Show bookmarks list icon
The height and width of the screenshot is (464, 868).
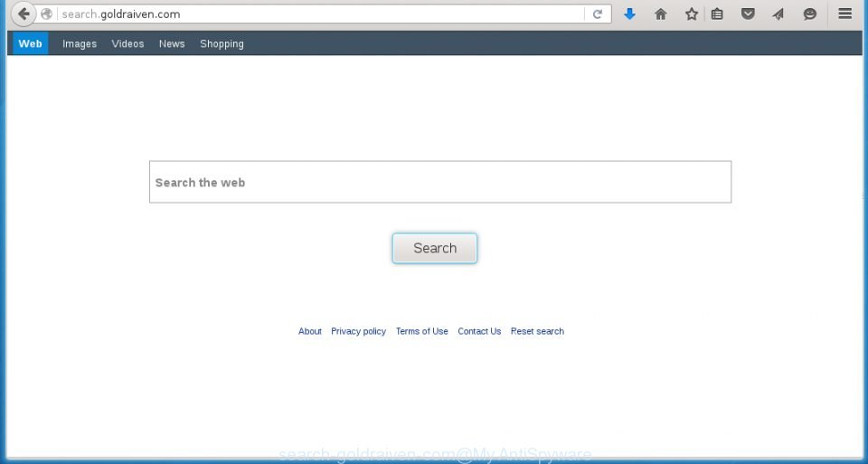pos(717,14)
